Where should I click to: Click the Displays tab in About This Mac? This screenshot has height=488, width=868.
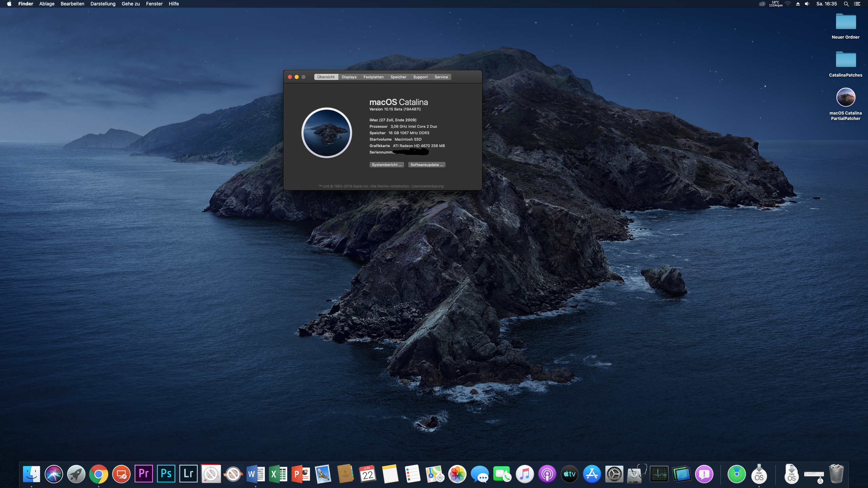coord(349,76)
